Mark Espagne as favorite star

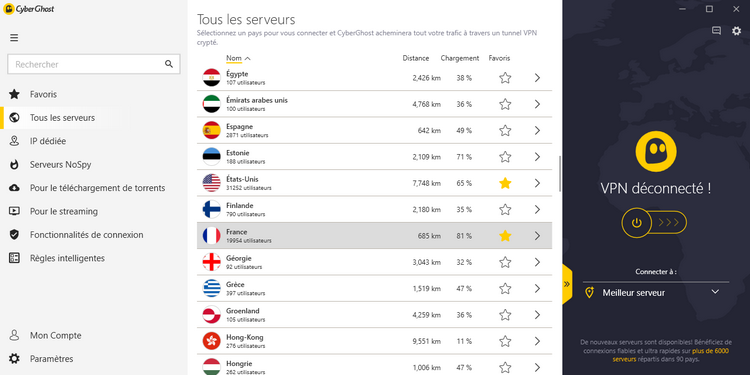coord(505,131)
